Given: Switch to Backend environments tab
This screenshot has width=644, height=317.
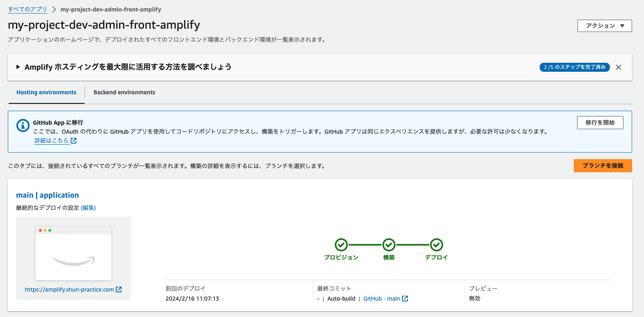Looking at the screenshot, I should coord(124,92).
